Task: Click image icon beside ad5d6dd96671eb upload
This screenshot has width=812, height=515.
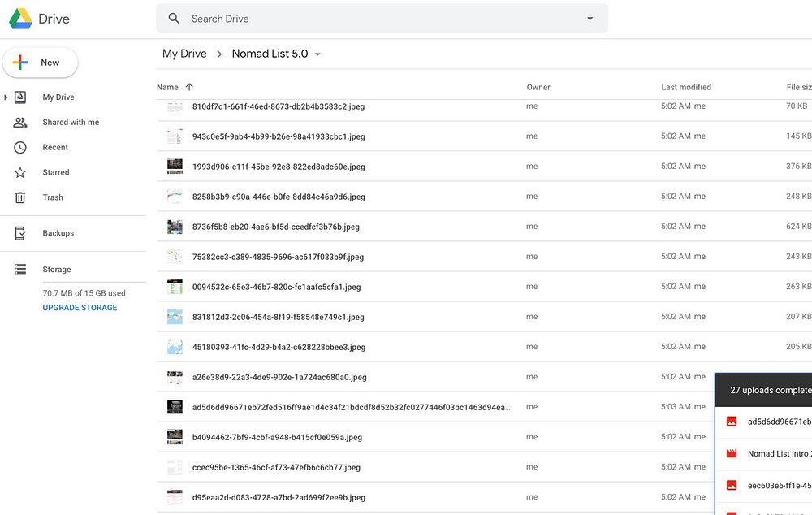Action: point(732,422)
